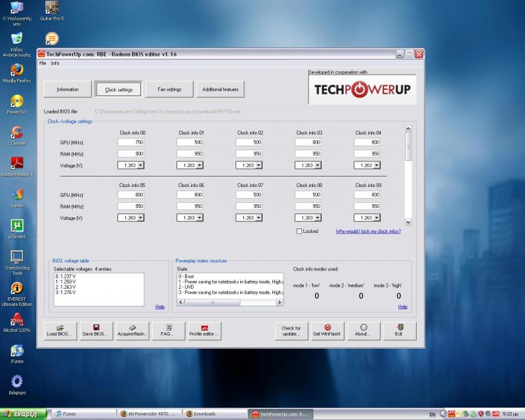Expand Clock info 01 voltage dropdown
This screenshot has height=420, width=525.
pos(199,165)
